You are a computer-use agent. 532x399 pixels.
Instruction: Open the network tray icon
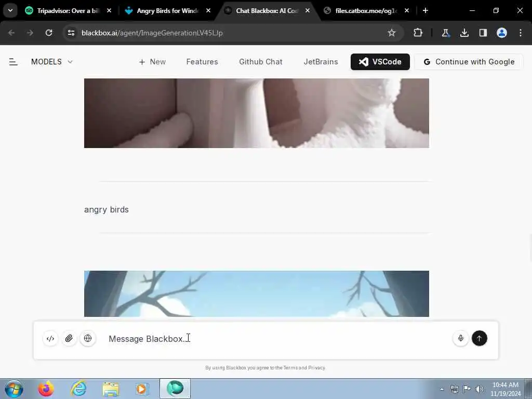tap(454, 389)
